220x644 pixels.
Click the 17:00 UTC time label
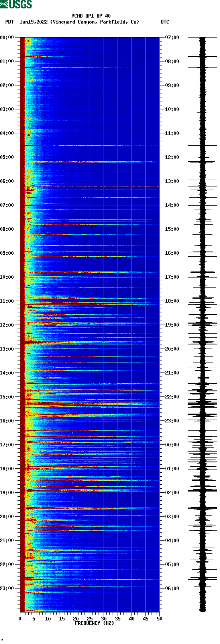pos(172,277)
